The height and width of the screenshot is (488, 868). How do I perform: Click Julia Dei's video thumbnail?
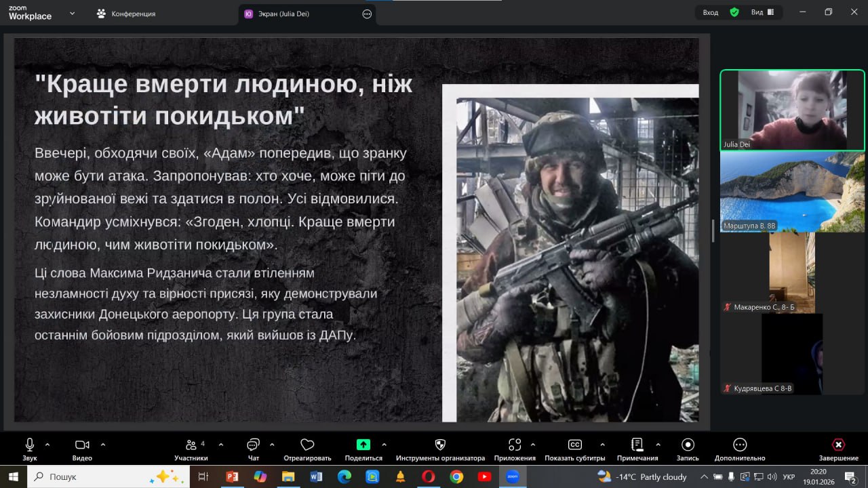click(x=792, y=110)
